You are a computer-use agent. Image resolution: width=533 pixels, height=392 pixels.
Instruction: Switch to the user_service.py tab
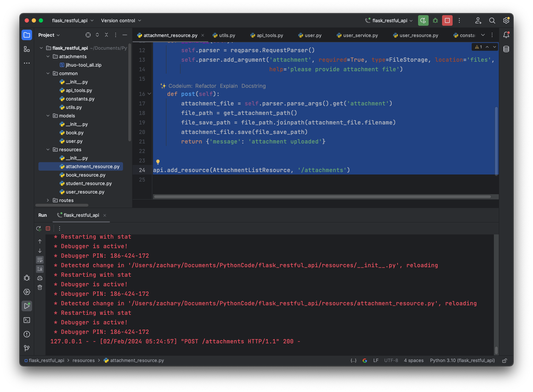tap(360, 35)
